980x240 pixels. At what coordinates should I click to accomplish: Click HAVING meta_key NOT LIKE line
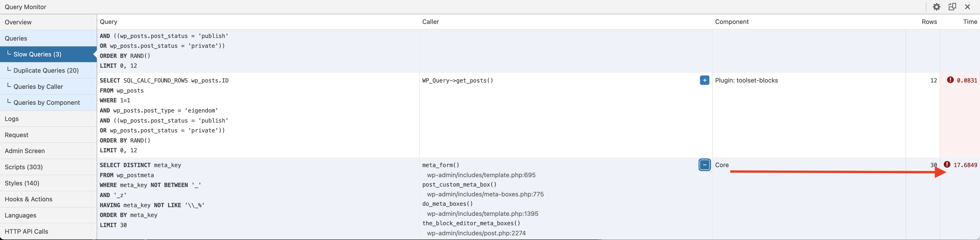click(x=152, y=205)
